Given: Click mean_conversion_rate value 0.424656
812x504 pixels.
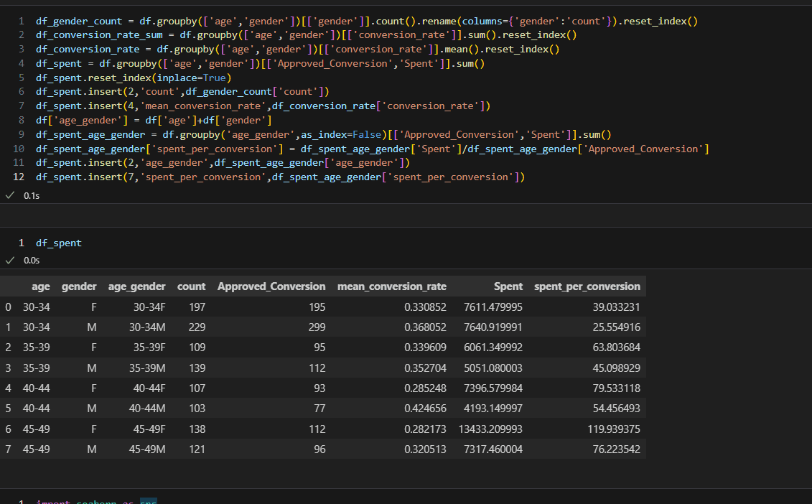Looking at the screenshot, I should pyautogui.click(x=425, y=409).
